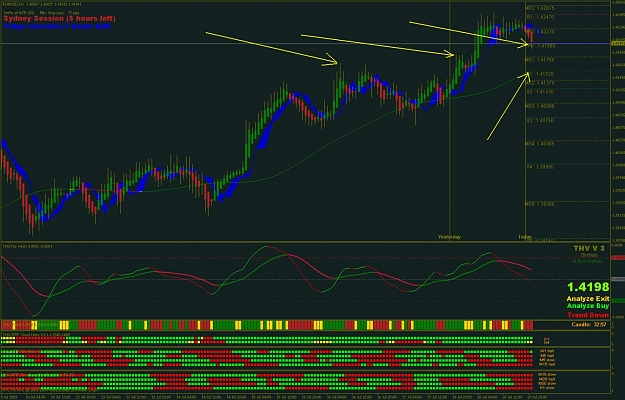Select the S3 support level label
This screenshot has height=400, width=625.
coord(540,120)
